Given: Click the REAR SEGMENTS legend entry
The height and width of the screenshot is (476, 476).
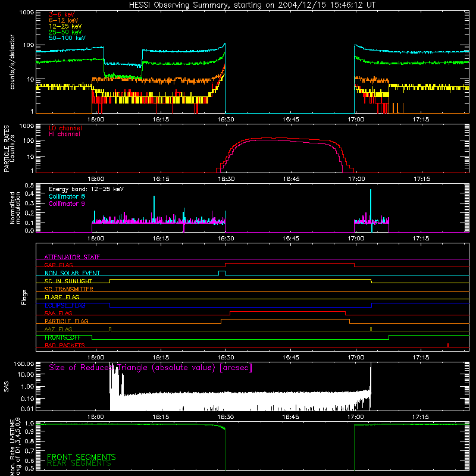Looking at the screenshot, I should click(x=79, y=464).
